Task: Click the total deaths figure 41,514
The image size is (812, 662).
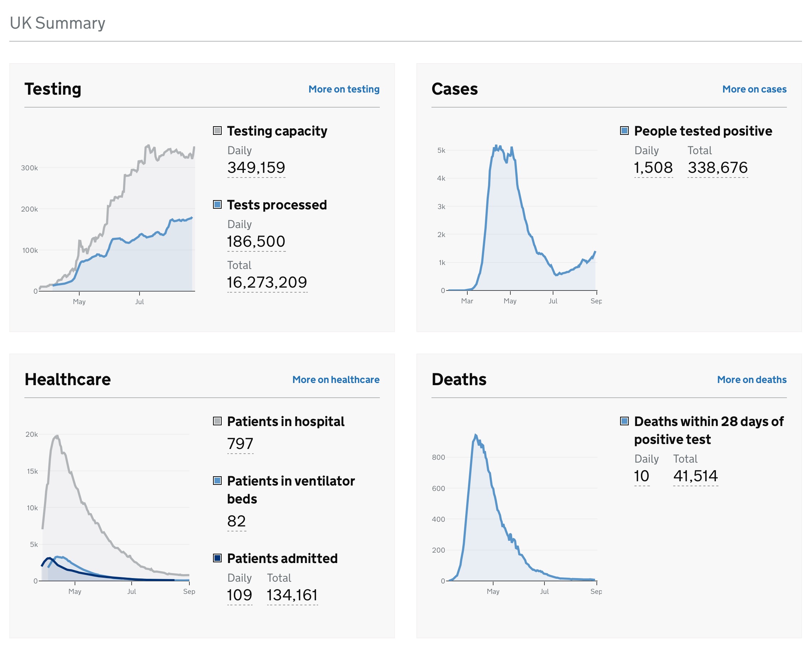Action: 695,476
